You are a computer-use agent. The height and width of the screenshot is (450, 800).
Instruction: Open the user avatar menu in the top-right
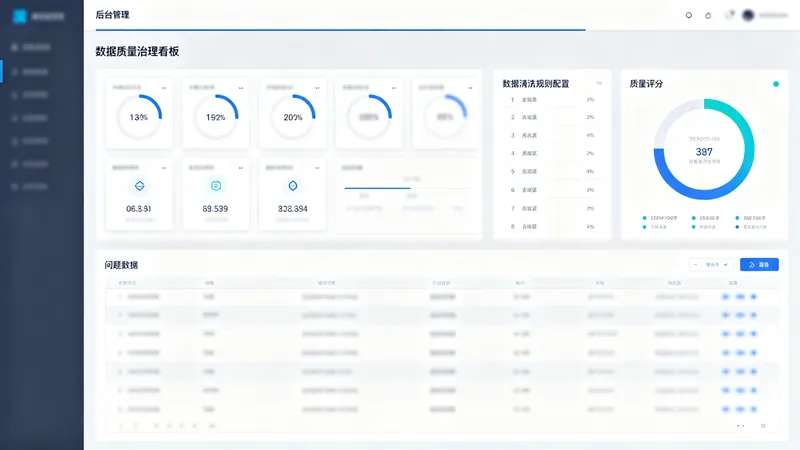click(x=748, y=15)
